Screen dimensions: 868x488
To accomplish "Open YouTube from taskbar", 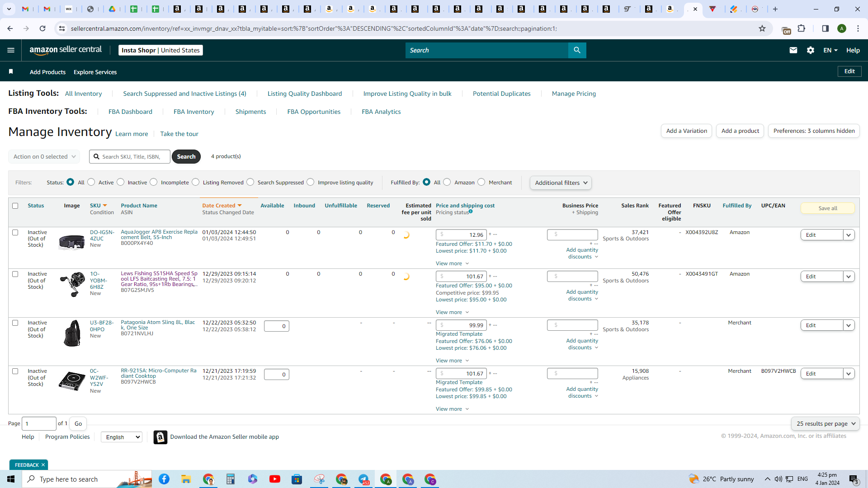I will click(x=274, y=479).
